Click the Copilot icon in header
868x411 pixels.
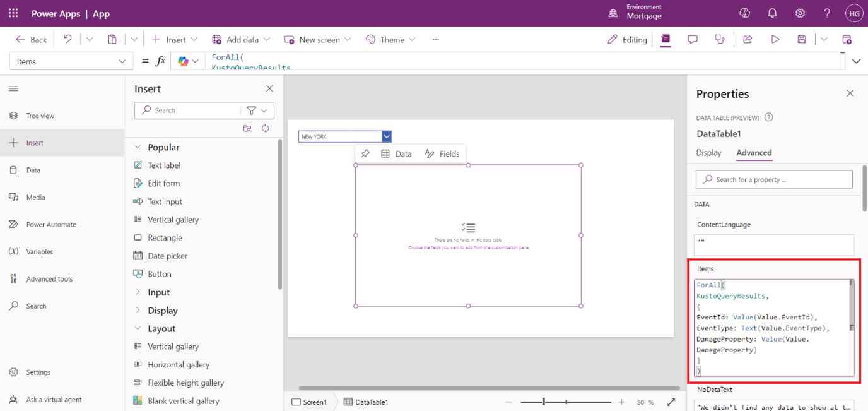pos(744,13)
